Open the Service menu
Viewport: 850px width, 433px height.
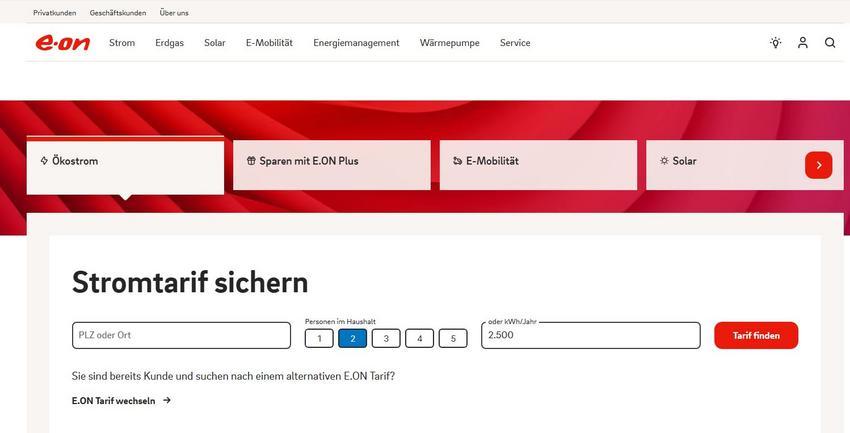coord(515,43)
